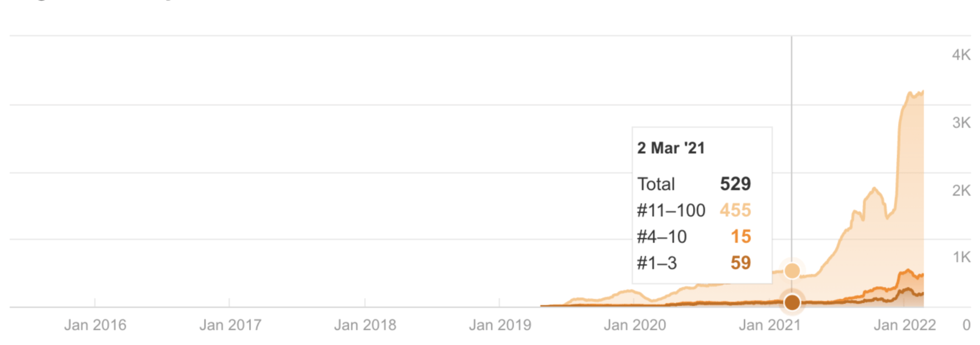
Task: Click the dark orange #1–3 data point marker
Action: (792, 302)
